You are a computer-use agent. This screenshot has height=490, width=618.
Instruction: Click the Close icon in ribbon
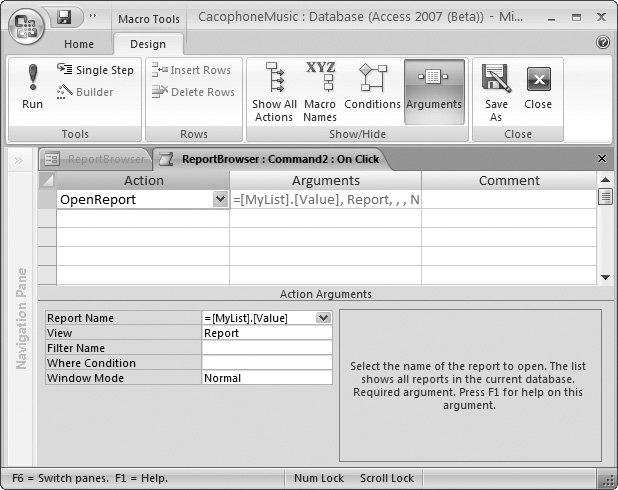pyautogui.click(x=538, y=79)
